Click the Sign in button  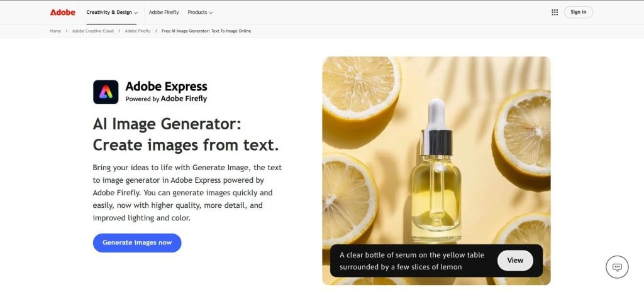(x=579, y=12)
